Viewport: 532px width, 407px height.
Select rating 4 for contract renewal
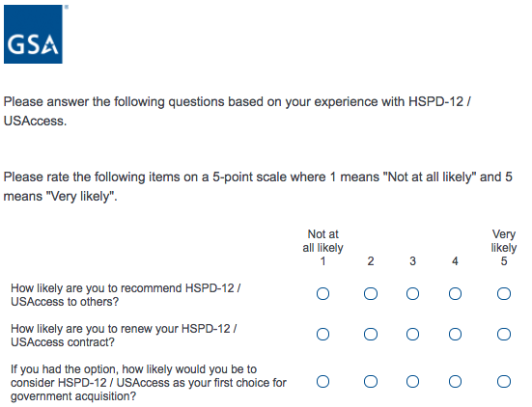pos(455,334)
